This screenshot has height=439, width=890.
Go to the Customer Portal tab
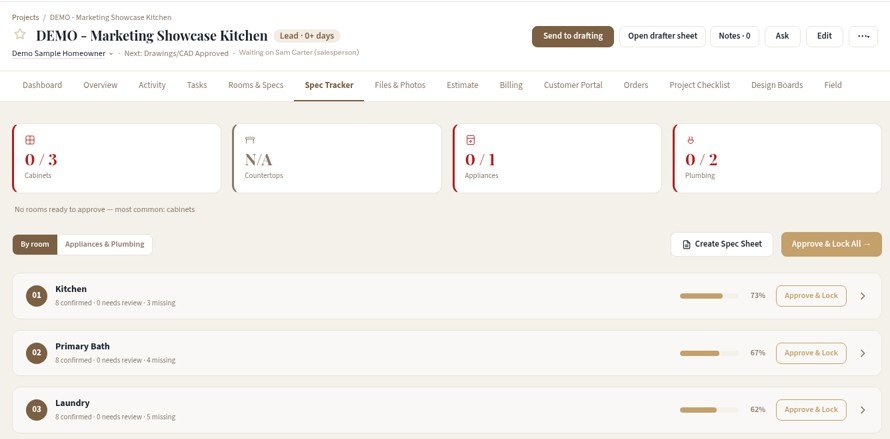click(x=573, y=85)
